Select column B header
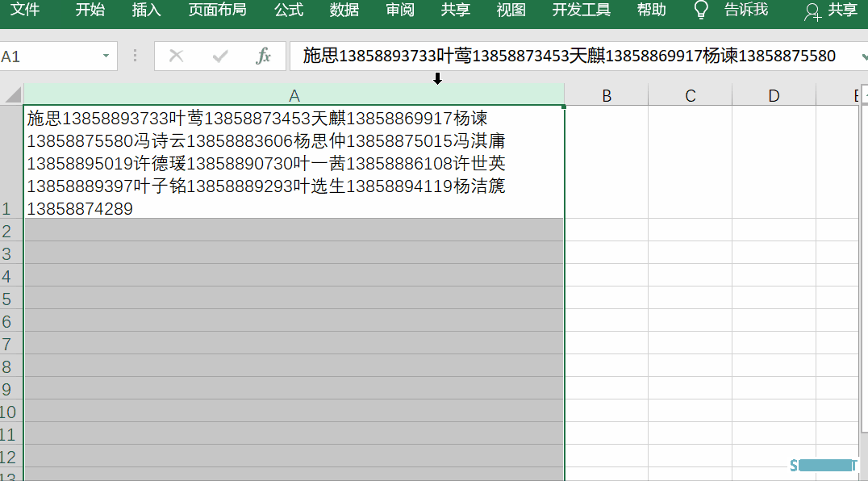This screenshot has width=868, height=481. pos(607,95)
